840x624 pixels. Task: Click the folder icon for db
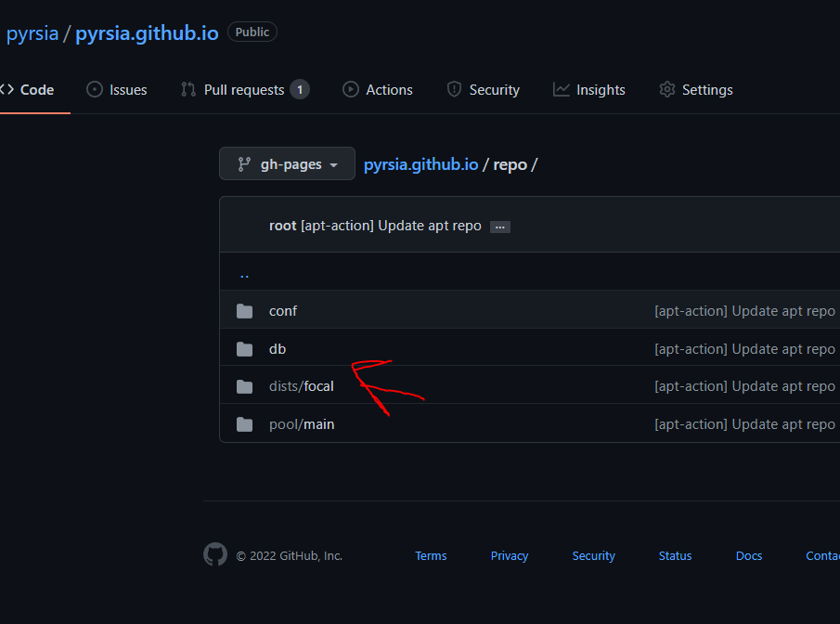pos(245,349)
